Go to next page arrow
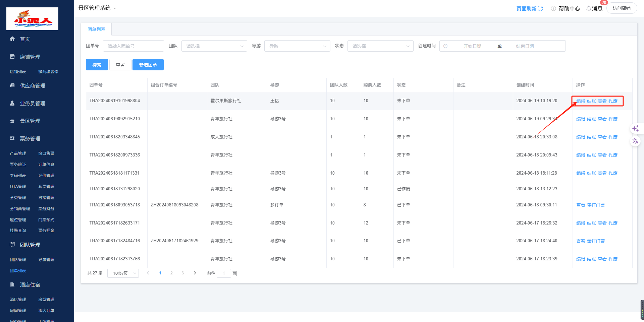This screenshot has height=322, width=644. click(195, 273)
